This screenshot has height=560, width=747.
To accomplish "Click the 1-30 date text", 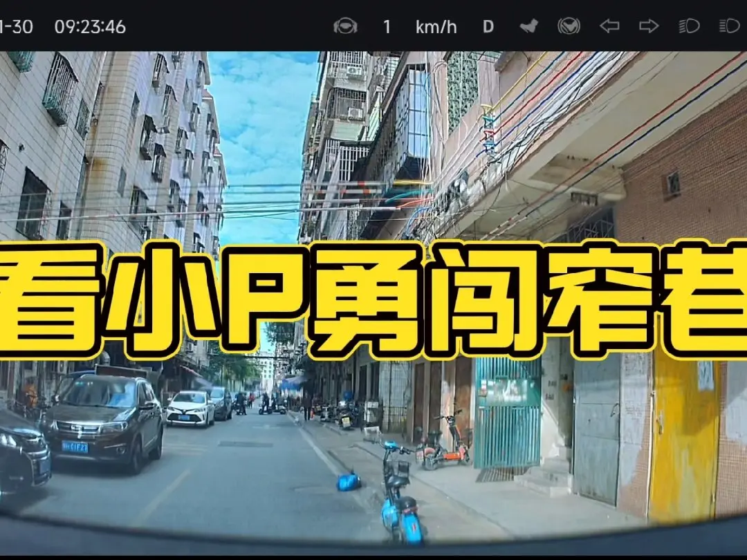I will 17,27.
